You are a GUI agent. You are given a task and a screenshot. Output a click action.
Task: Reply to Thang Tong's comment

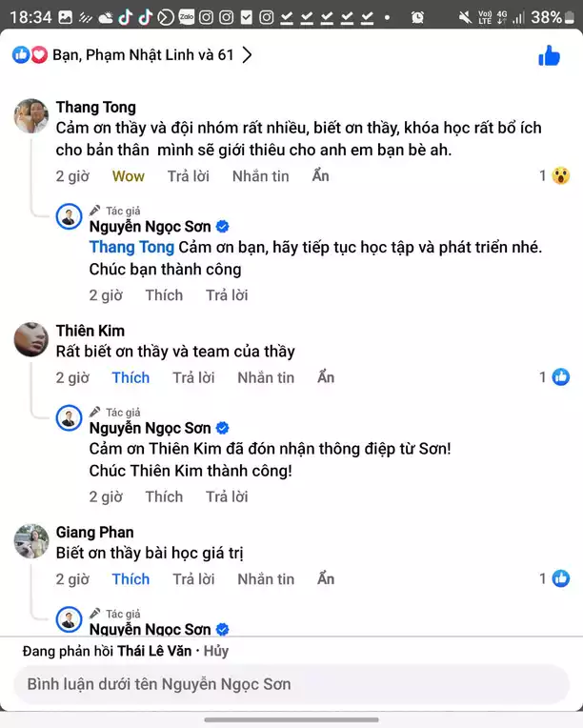point(188,176)
